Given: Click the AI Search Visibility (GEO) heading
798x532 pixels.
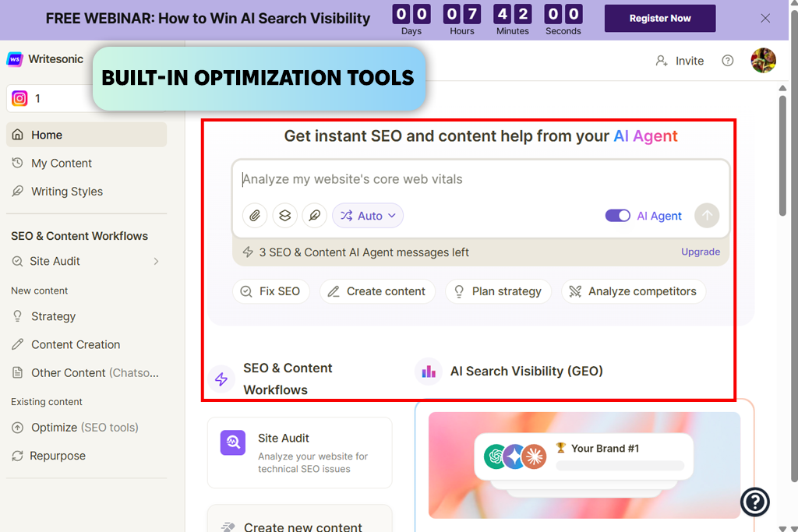Looking at the screenshot, I should point(526,372).
